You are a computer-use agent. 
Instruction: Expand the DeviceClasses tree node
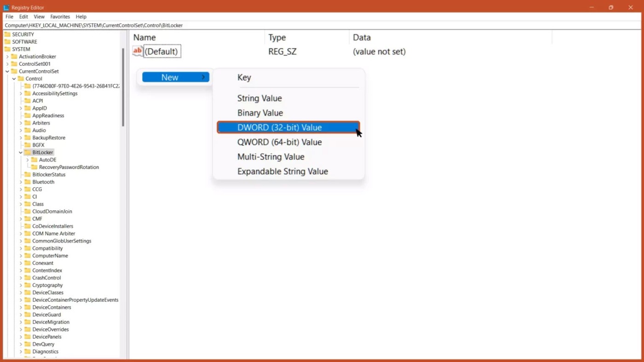coord(21,293)
